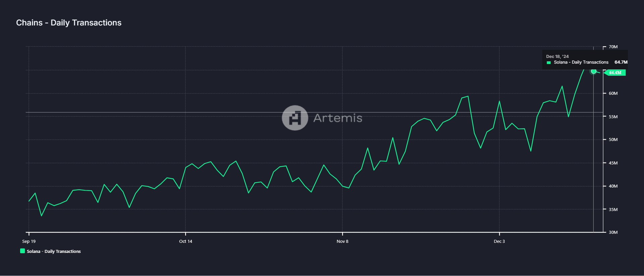The image size is (644, 276).
Task: Select the Oct 14 x-axis label
Action: [x=185, y=241]
